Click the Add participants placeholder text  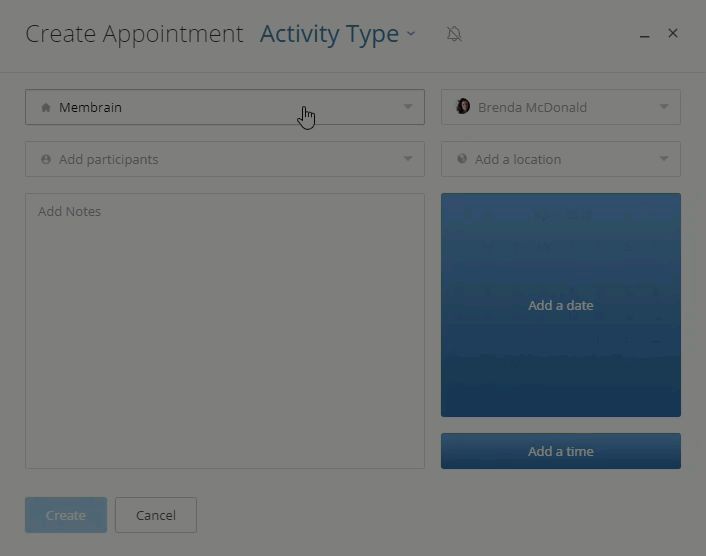click(x=109, y=160)
